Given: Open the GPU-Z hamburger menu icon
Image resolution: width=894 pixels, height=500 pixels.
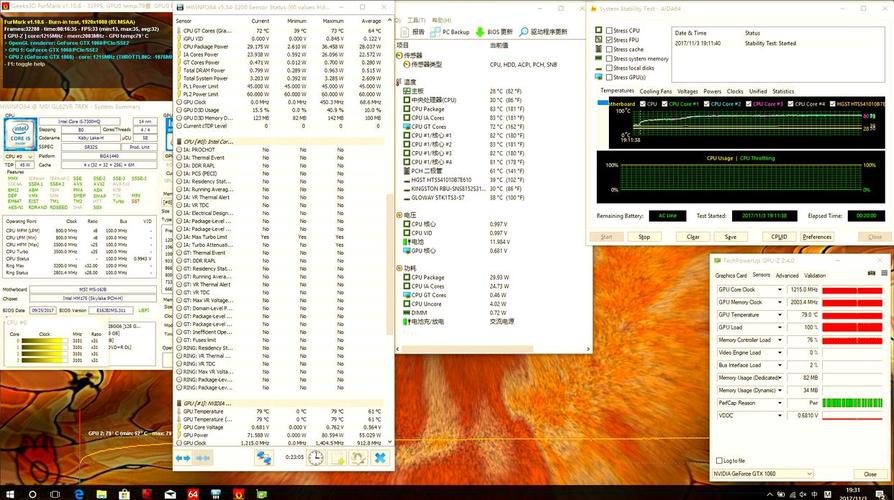Looking at the screenshot, I should (x=884, y=274).
